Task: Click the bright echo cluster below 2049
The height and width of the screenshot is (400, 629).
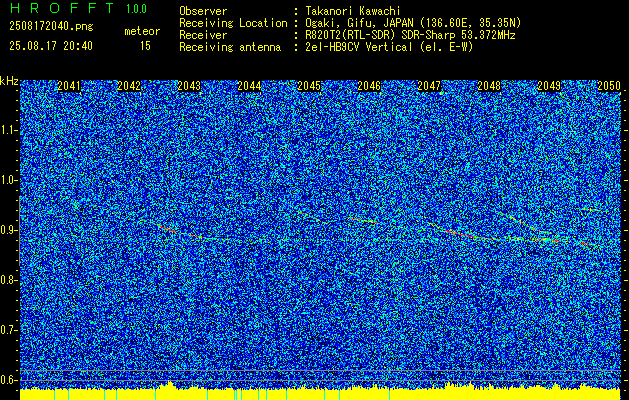Action: coord(545,240)
